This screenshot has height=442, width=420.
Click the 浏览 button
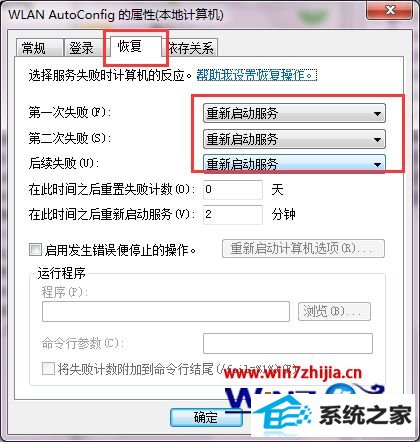pyautogui.click(x=334, y=311)
